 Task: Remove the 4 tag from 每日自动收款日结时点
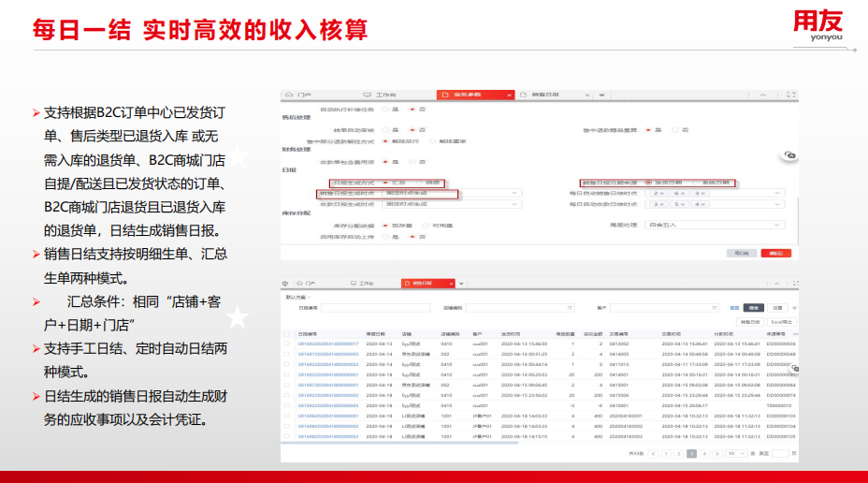pyautogui.click(x=703, y=204)
